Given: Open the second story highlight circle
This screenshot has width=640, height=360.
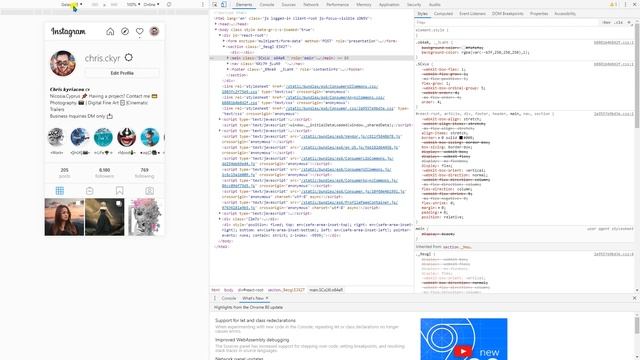Looking at the screenshot, I should point(80,137).
